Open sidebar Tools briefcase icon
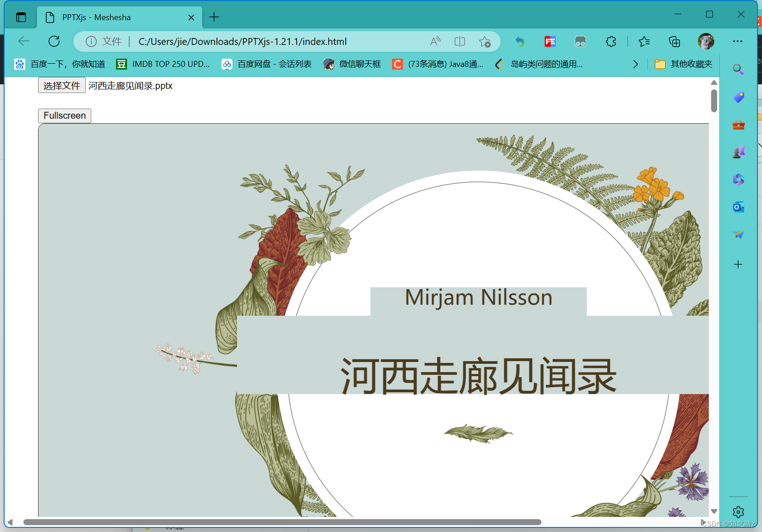Screen dimensions: 762x532 pos(738,125)
